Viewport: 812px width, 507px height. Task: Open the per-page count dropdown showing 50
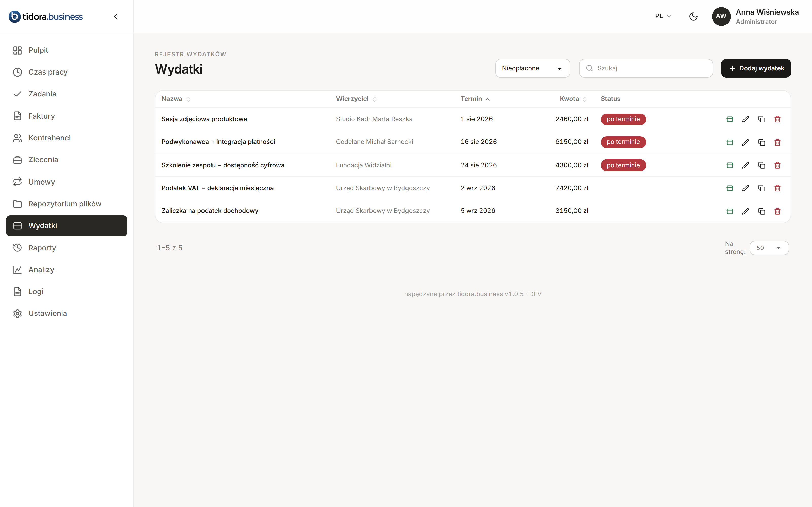coord(769,248)
